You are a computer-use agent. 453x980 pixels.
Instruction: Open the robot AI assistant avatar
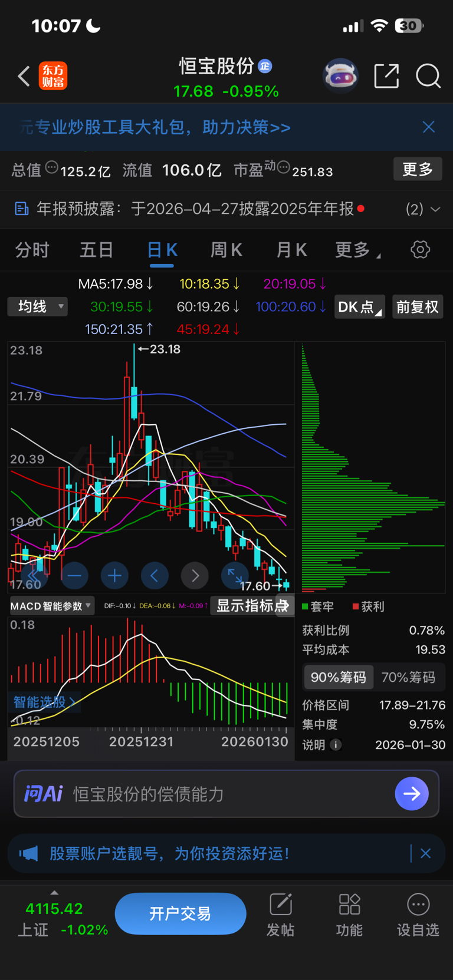340,76
